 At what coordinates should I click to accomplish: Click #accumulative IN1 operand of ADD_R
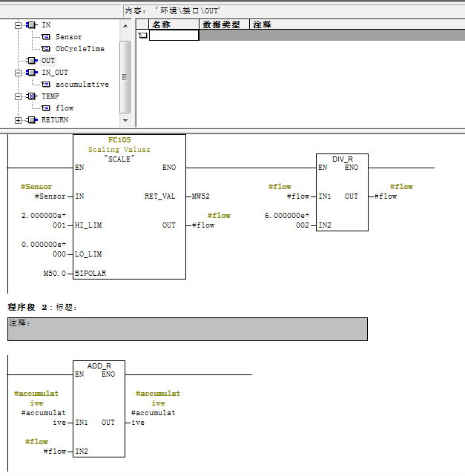point(44,417)
